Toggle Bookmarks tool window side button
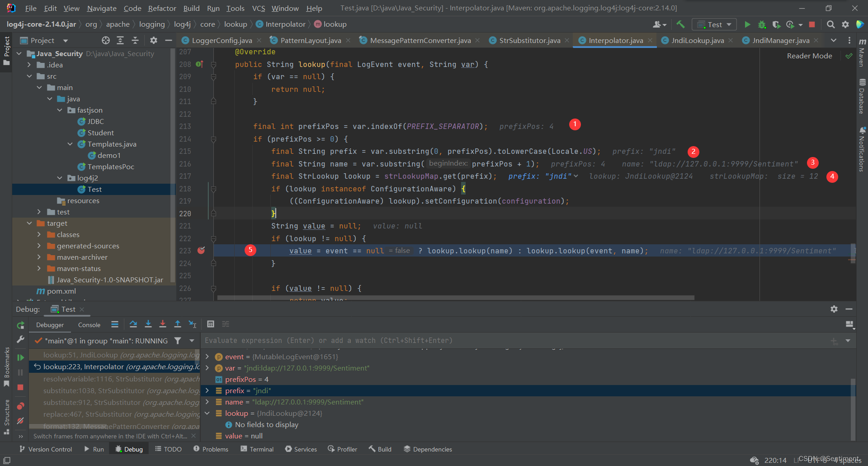 click(x=6, y=367)
